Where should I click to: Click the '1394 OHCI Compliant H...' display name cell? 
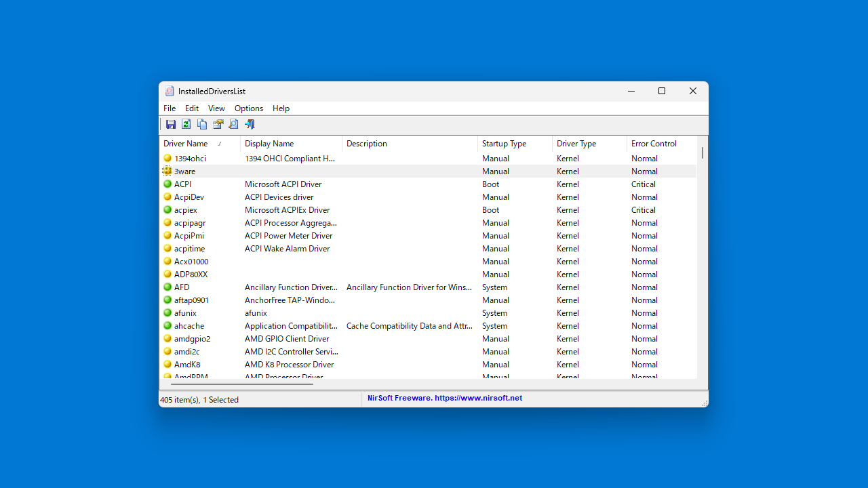[x=290, y=158]
